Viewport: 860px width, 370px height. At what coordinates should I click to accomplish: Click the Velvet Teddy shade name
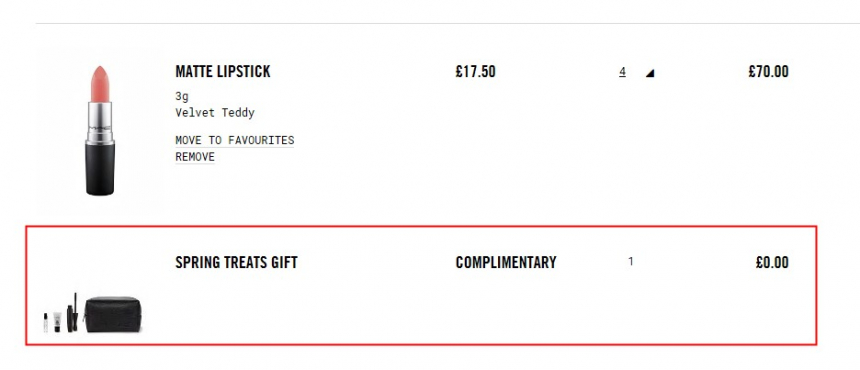pyautogui.click(x=215, y=113)
